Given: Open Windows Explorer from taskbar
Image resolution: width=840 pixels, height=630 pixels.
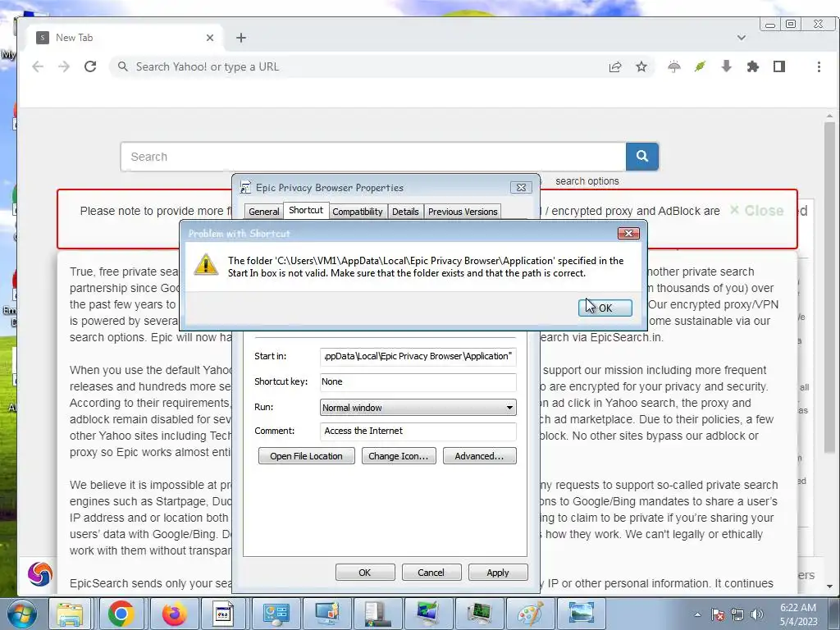Looking at the screenshot, I should (x=70, y=614).
